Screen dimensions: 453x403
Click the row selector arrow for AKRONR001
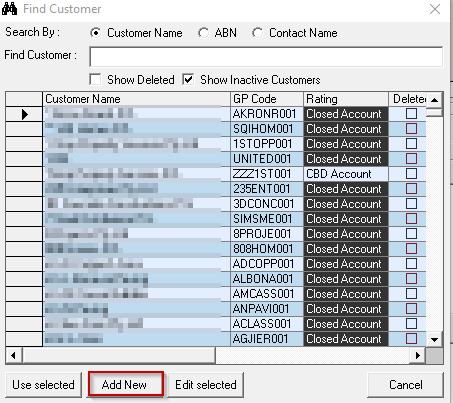tap(24, 114)
